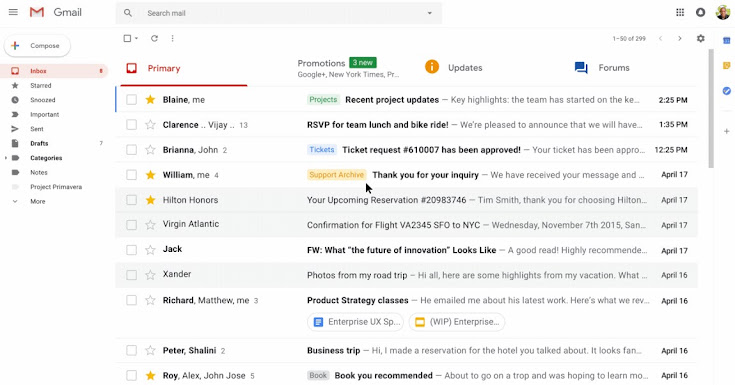Image resolution: width=735 pixels, height=385 pixels.
Task: Open the main menu hamburger icon
Action: [13, 12]
